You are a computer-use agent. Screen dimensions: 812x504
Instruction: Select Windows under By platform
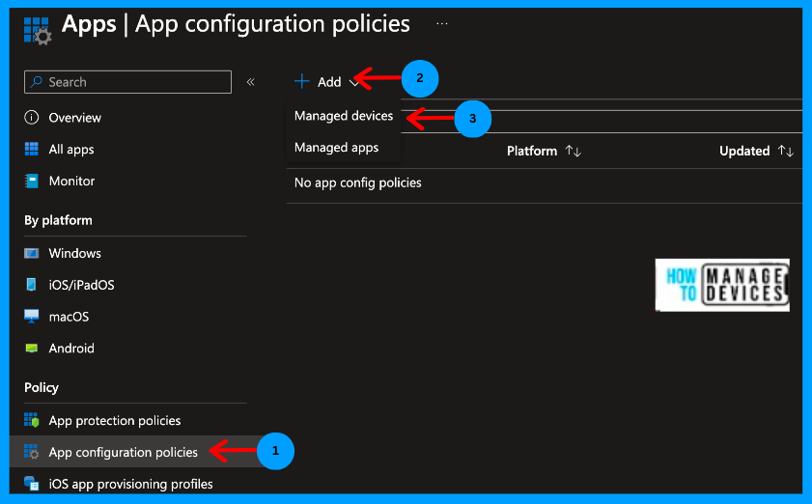[x=74, y=253]
